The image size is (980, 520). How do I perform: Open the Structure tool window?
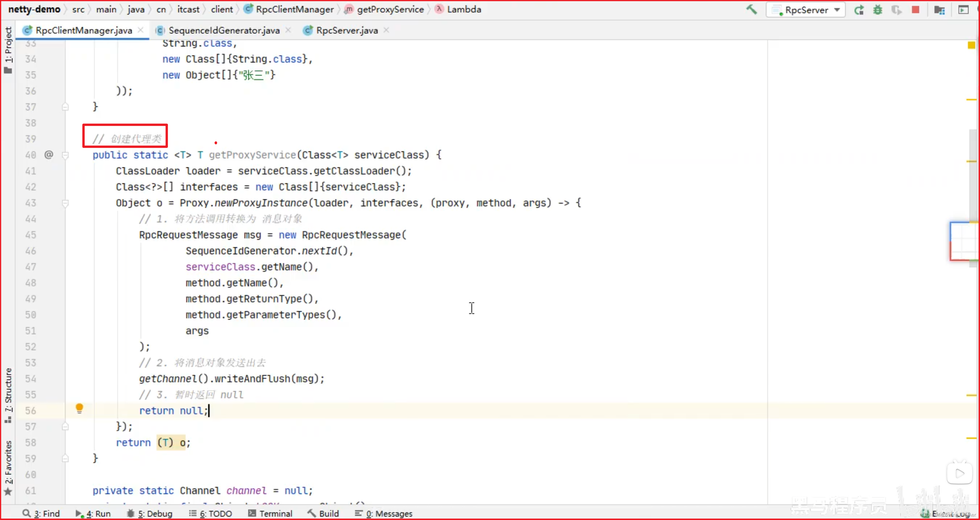coord(8,395)
